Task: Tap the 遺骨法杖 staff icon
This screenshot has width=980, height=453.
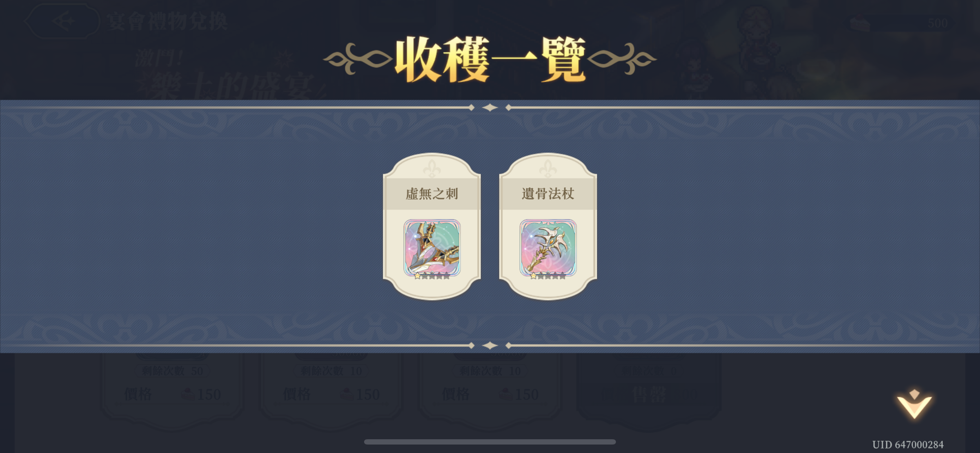Action: pos(548,248)
